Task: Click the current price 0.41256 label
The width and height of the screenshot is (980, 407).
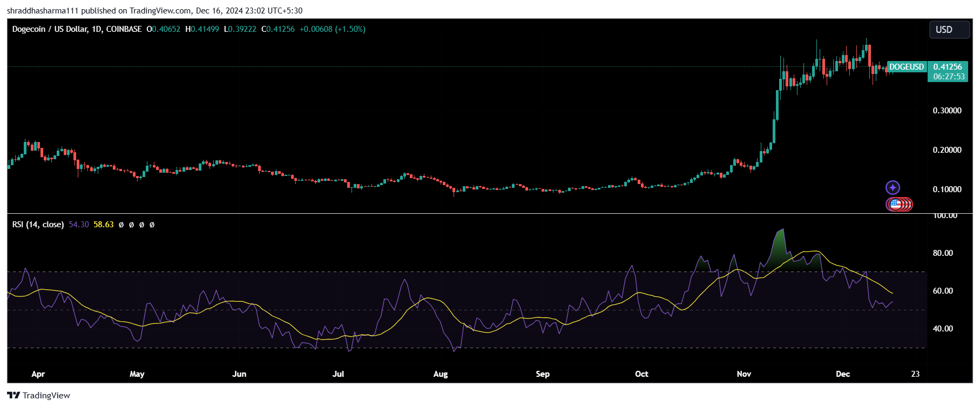Action: 948,67
